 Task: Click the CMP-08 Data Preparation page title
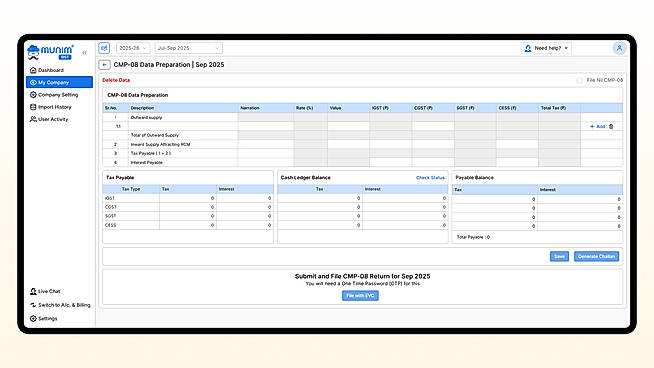pos(169,65)
